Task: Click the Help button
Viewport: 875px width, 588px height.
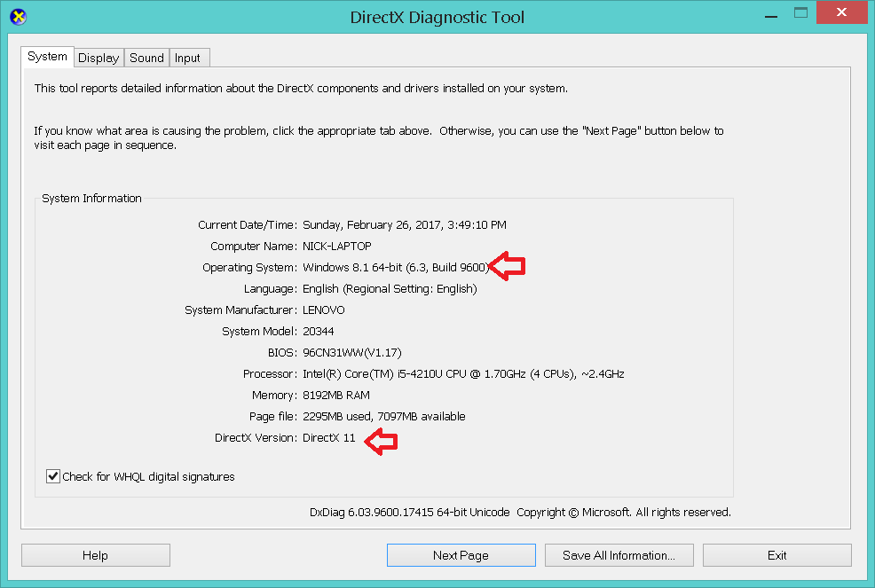Action: click(x=96, y=555)
